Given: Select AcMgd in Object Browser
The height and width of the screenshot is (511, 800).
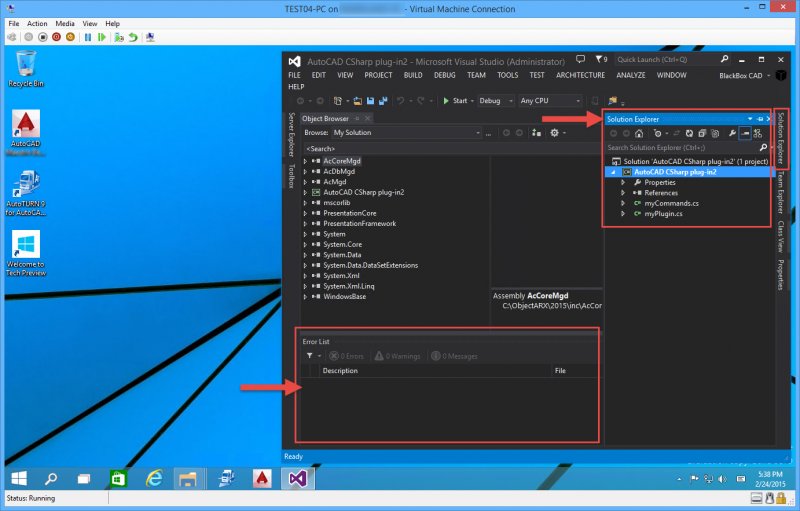Looking at the screenshot, I should 335,182.
